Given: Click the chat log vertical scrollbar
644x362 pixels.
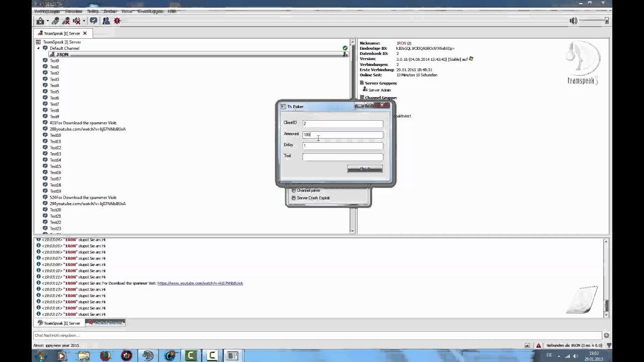Looking at the screenshot, I should click(606, 278).
